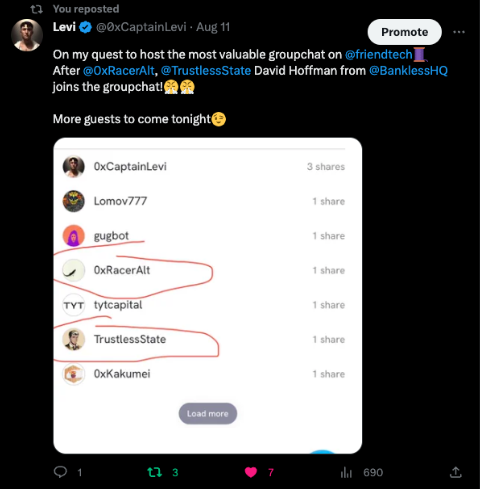
Task: Click the share upload icon
Action: tap(456, 472)
